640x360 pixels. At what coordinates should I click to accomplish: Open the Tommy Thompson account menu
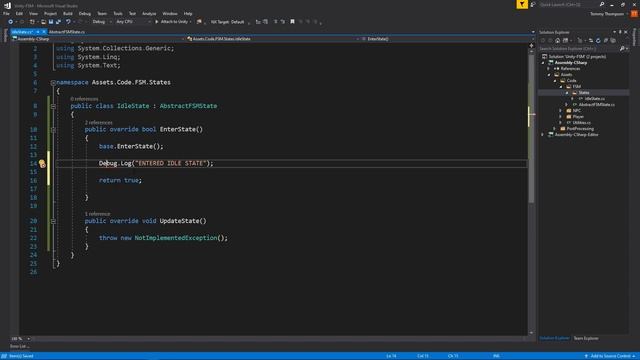609,14
